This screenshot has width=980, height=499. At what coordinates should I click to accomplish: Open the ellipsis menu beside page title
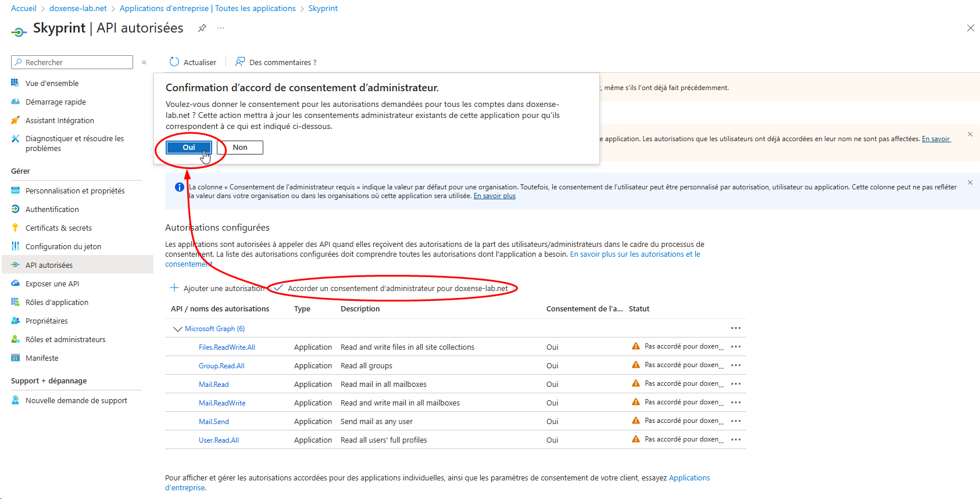pos(221,28)
